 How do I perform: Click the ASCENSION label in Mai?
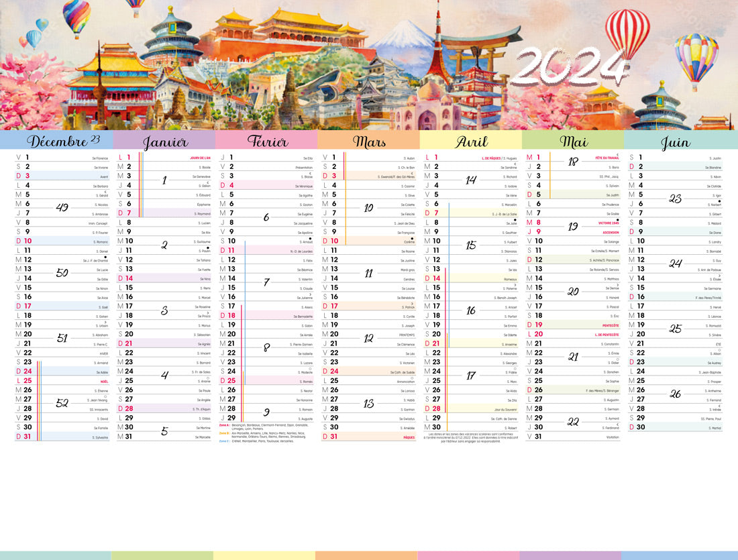(611, 233)
